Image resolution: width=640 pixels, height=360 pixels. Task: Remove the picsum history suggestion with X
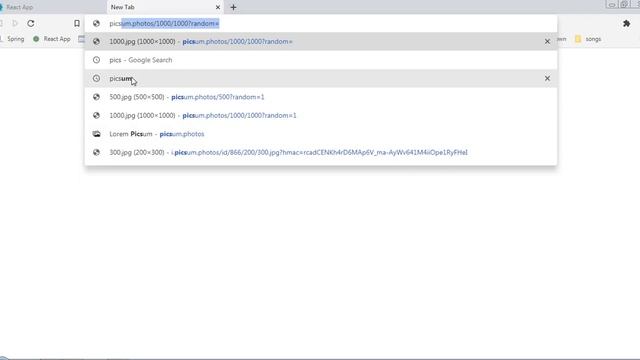tap(547, 78)
